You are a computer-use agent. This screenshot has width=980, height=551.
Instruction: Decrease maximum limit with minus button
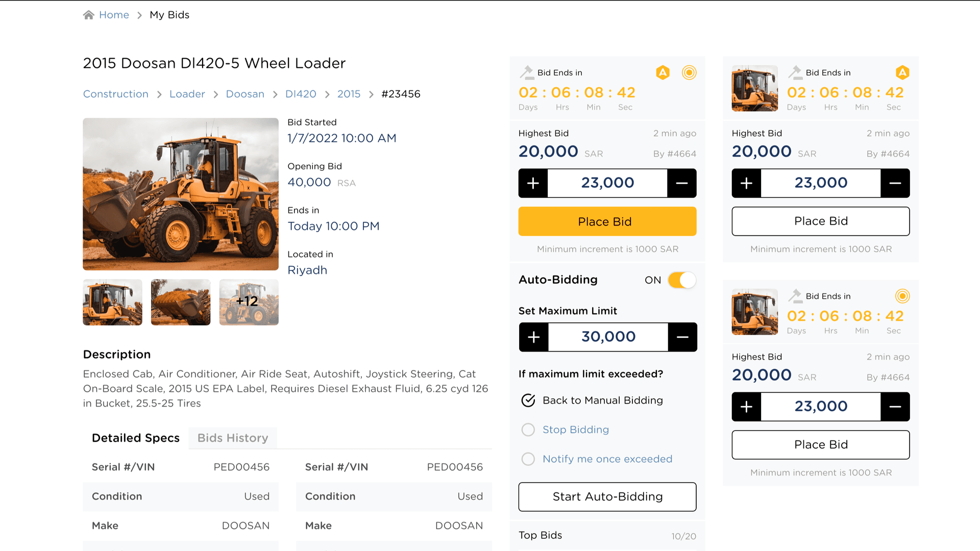[x=682, y=337]
